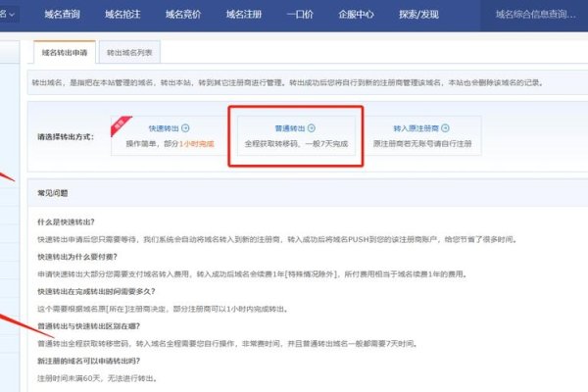The image size is (588, 392).
Task: Click the question 什么是快速转出?
Action: [x=66, y=222]
